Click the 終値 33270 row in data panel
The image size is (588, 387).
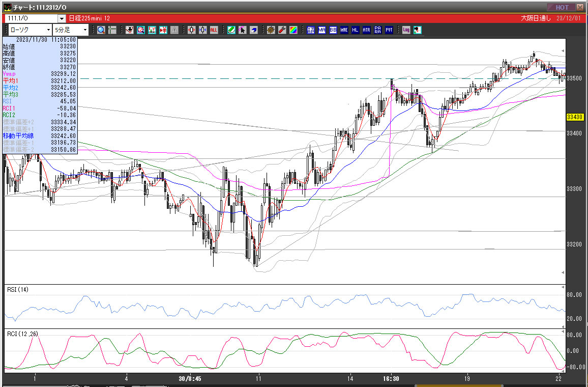[x=39, y=67]
